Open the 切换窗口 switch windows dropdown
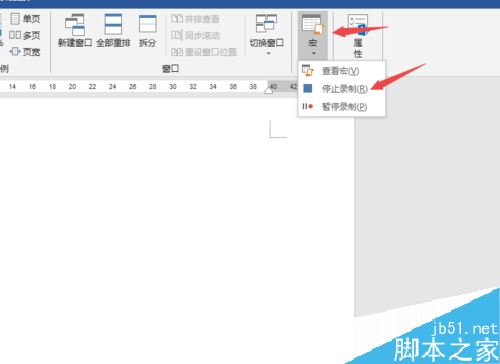This screenshot has height=364, width=500. pyautogui.click(x=267, y=35)
